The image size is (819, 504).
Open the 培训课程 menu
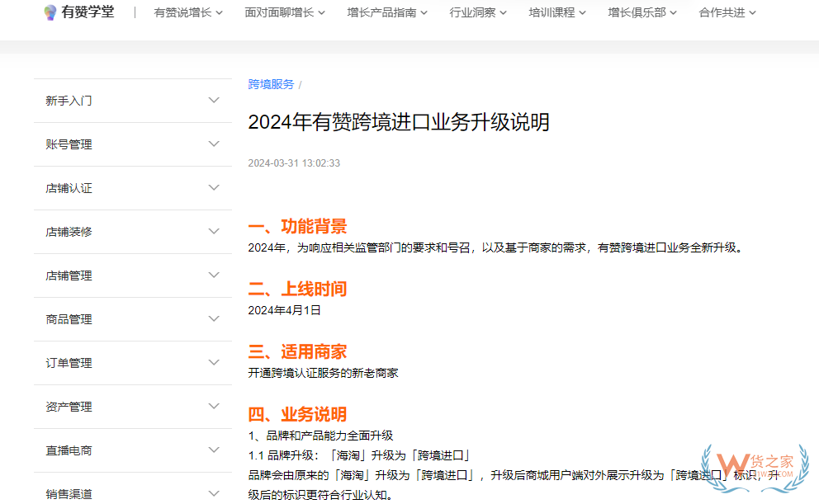pos(557,12)
